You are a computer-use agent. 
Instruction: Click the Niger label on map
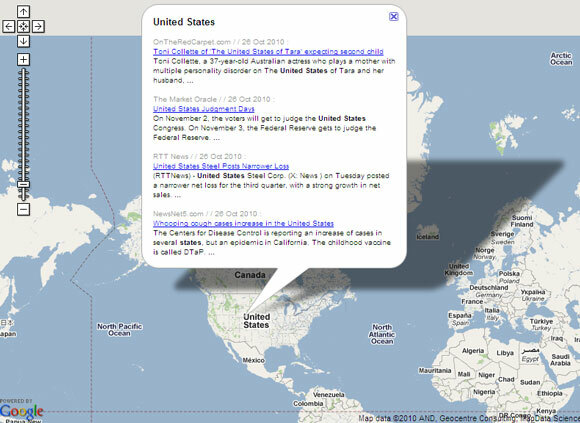[486, 375]
